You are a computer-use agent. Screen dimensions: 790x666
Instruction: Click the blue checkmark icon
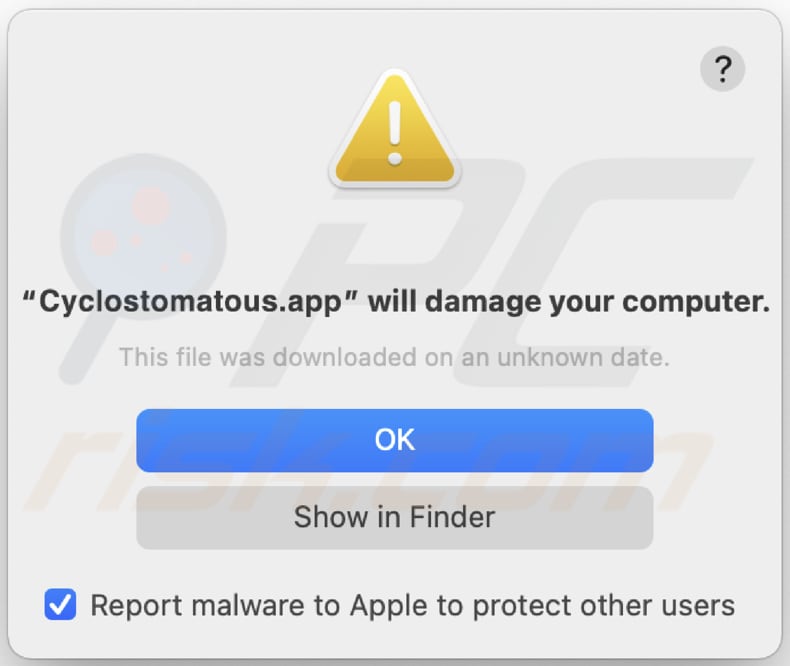61,604
